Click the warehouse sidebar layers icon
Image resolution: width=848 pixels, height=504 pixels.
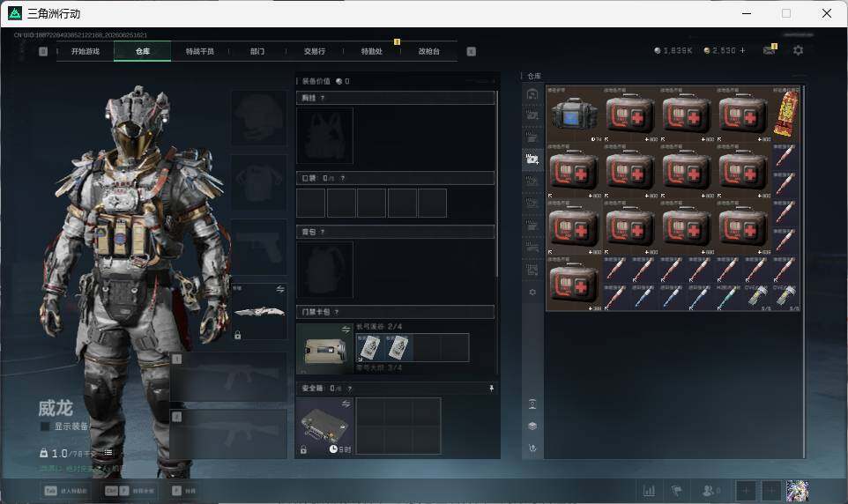532,426
